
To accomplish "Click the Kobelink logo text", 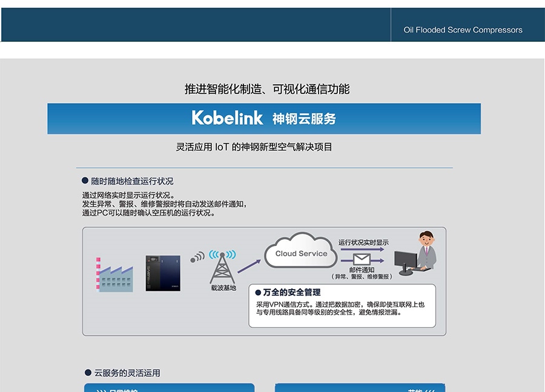I will 227,118.
